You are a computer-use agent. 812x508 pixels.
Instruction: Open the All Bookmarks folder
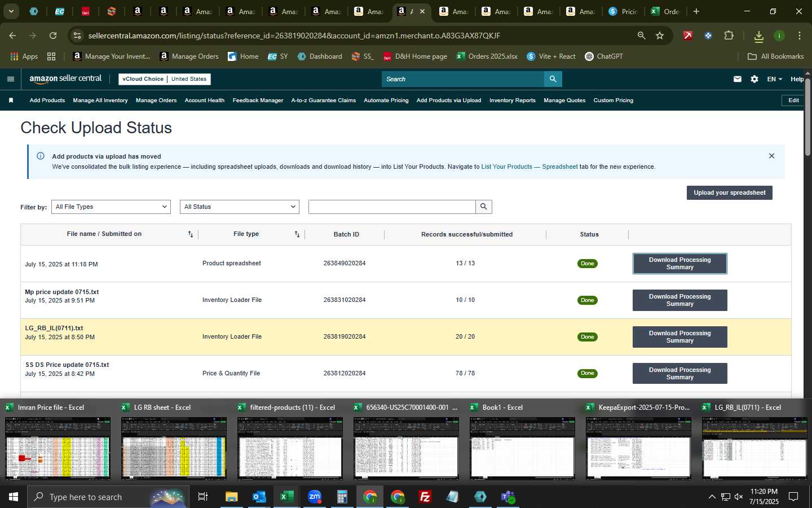pos(775,56)
